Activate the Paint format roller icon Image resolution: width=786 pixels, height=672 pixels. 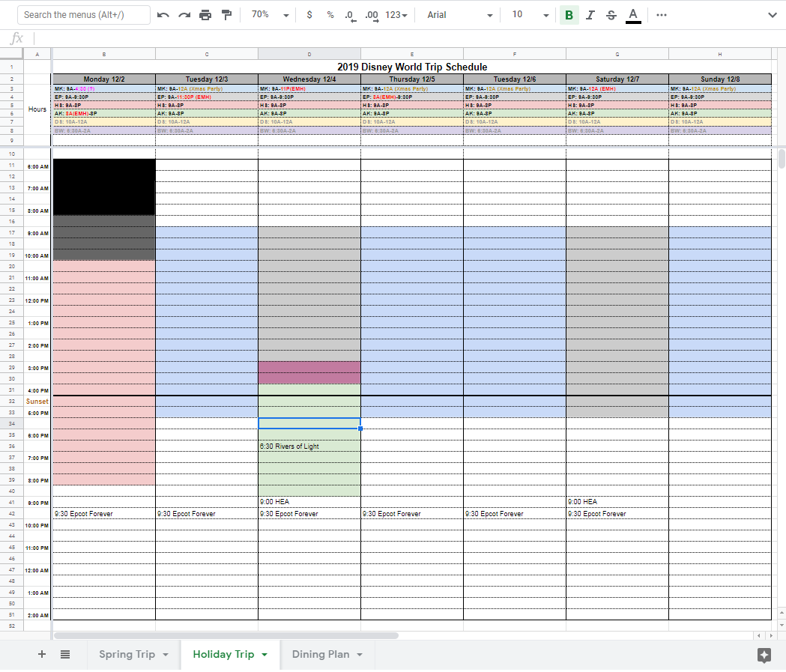pos(226,15)
